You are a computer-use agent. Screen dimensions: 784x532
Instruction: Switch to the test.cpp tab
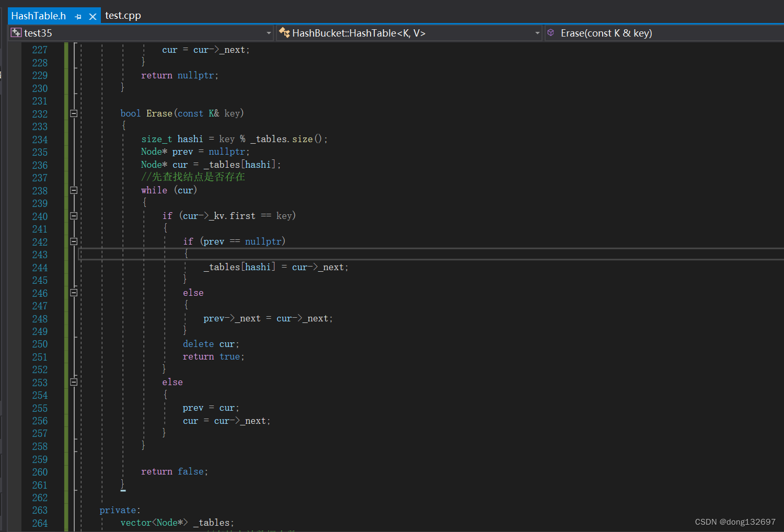(x=123, y=16)
